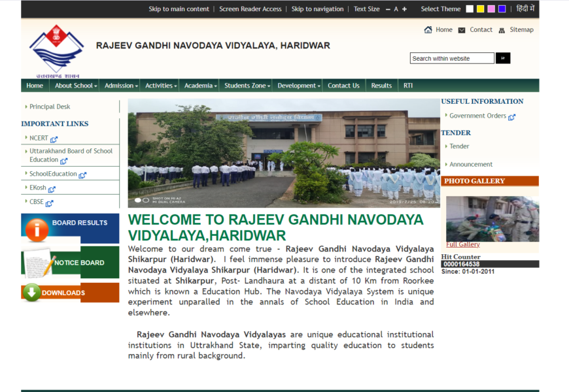Increase text size with plus icon

pyautogui.click(x=404, y=9)
